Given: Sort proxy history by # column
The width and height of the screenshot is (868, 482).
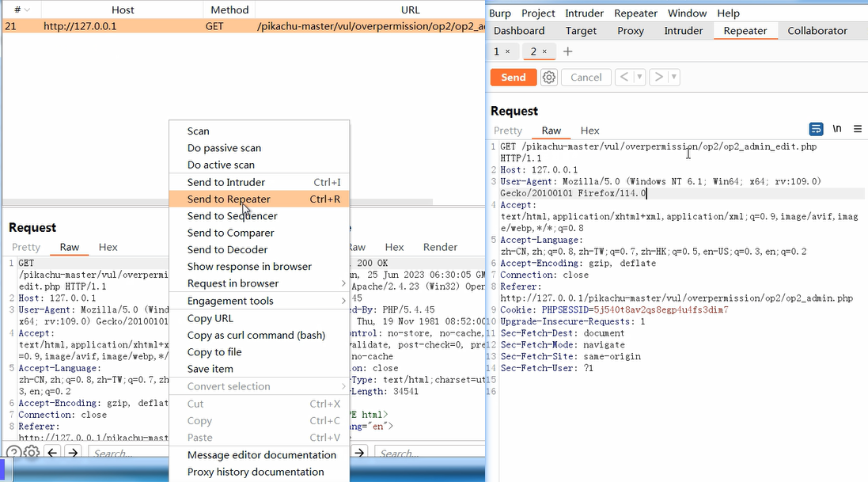Looking at the screenshot, I should click(21, 9).
